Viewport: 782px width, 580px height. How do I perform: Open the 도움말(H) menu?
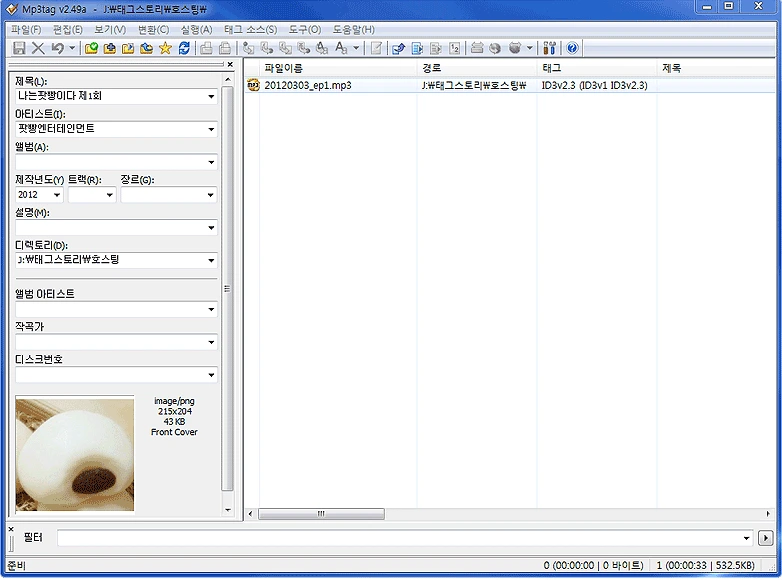click(x=354, y=29)
